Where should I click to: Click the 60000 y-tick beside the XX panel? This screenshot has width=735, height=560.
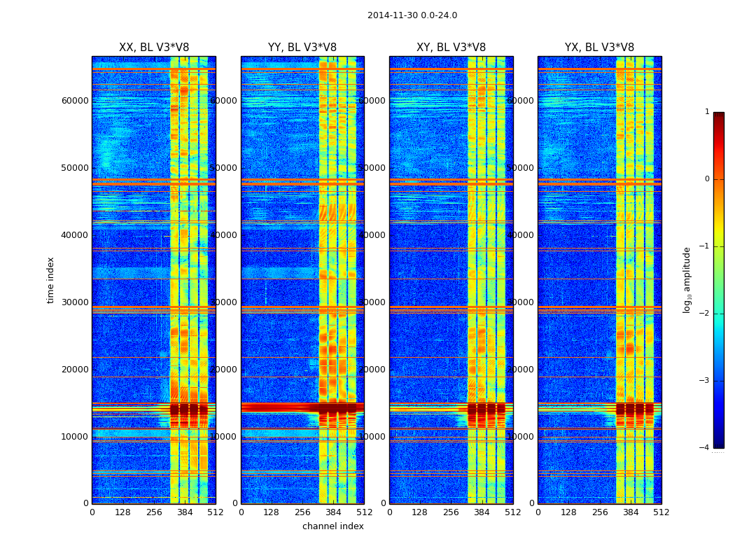point(75,101)
